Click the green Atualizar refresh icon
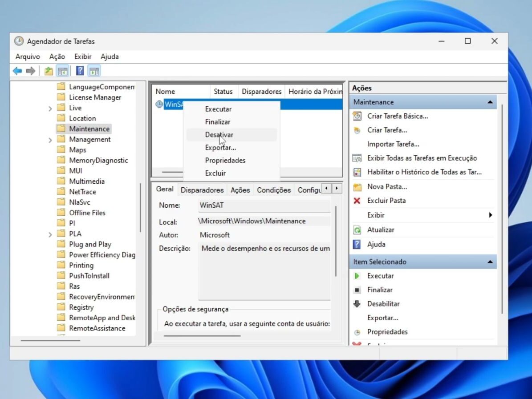 click(357, 230)
